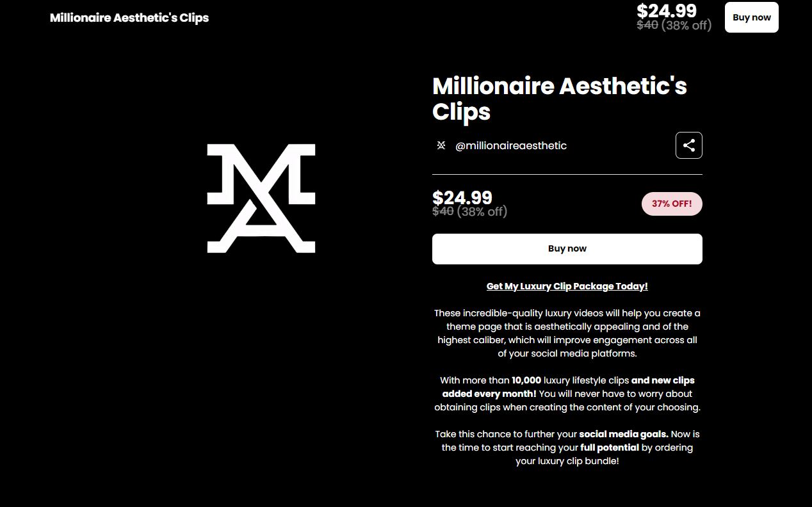Click the $24.99 price in the header
The width and height of the screenshot is (812, 507).
pos(667,11)
